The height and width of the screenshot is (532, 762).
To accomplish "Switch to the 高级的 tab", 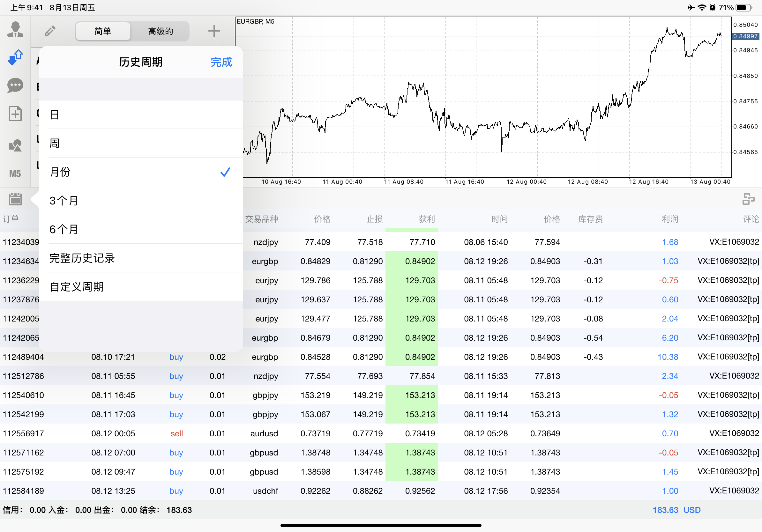I will point(161,31).
